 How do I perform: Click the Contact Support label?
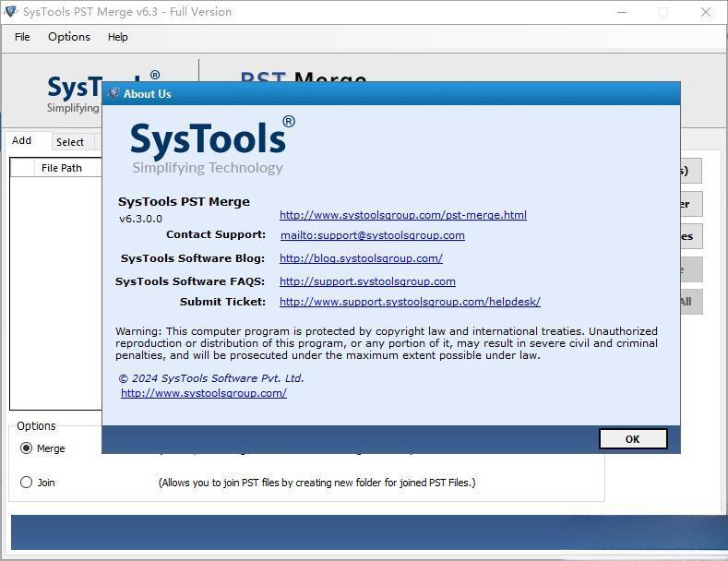(216, 234)
